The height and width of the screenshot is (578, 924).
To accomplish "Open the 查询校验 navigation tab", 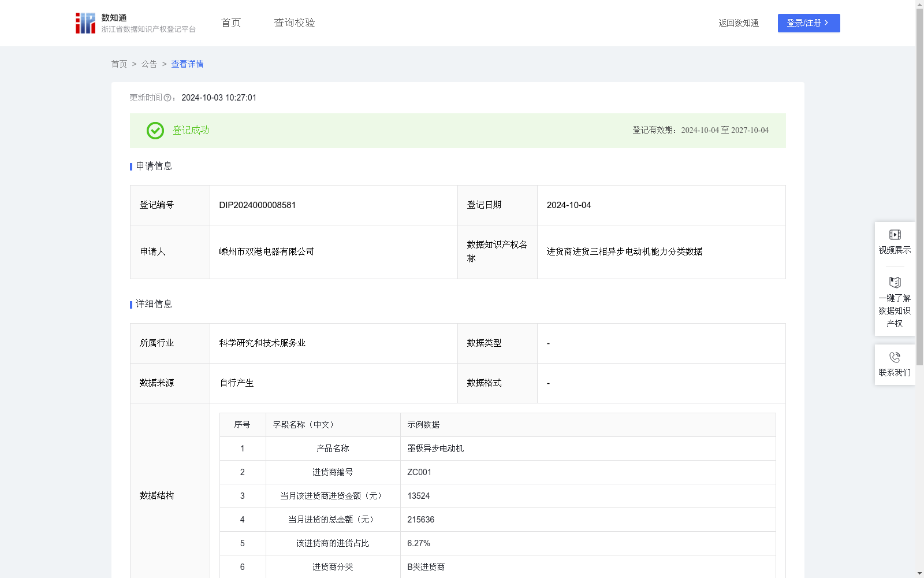I will click(295, 23).
